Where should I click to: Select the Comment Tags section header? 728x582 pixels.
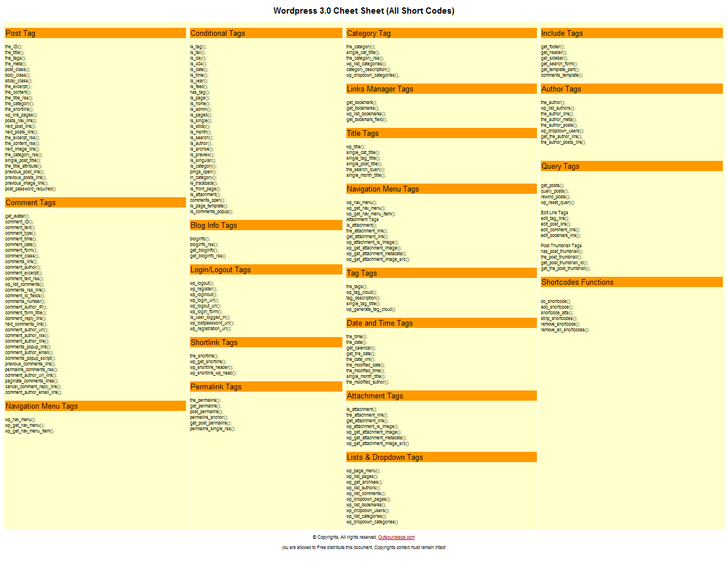pos(96,202)
